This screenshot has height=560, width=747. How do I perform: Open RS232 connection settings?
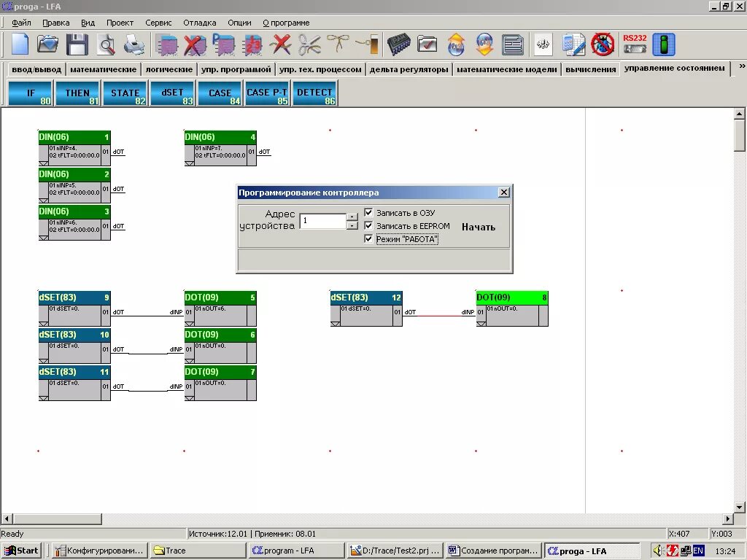[635, 44]
